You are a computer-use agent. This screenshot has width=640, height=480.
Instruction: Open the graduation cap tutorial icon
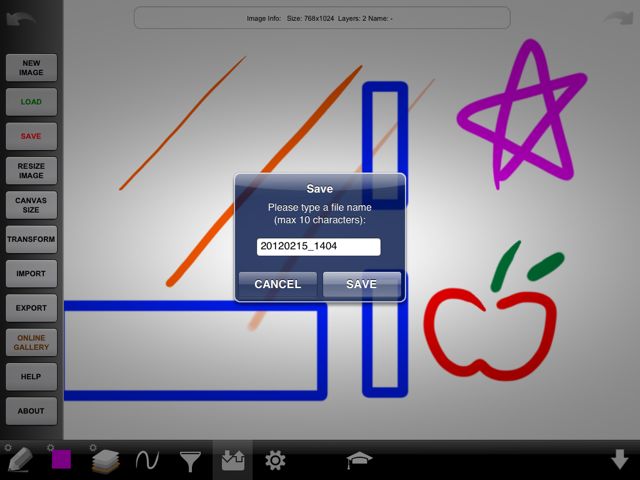(359, 460)
